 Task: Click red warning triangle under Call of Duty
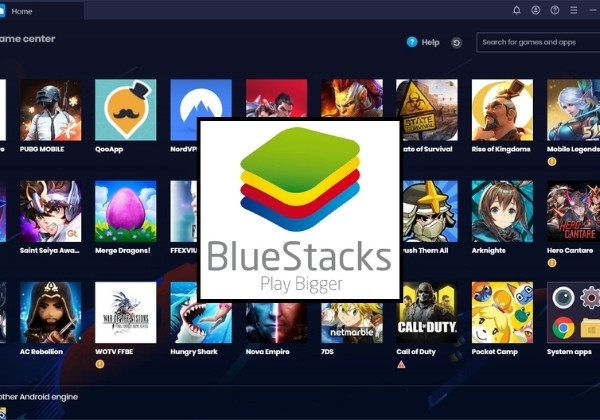click(401, 364)
